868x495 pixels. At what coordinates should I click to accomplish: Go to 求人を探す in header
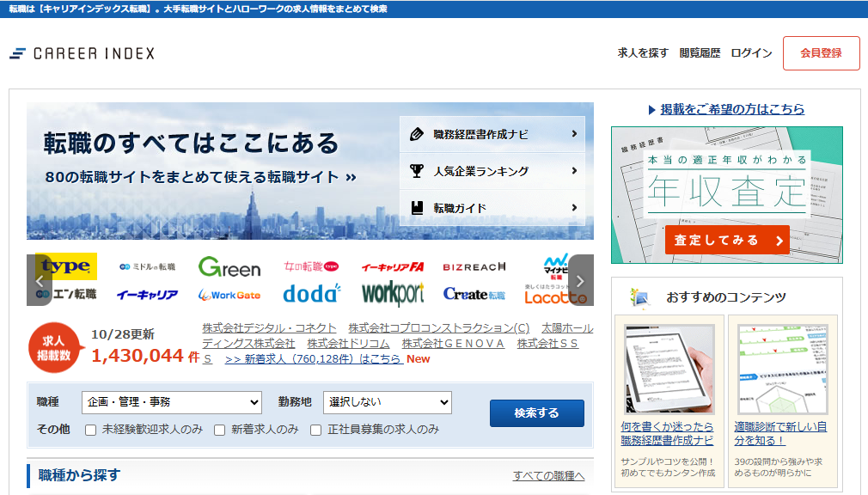[643, 53]
